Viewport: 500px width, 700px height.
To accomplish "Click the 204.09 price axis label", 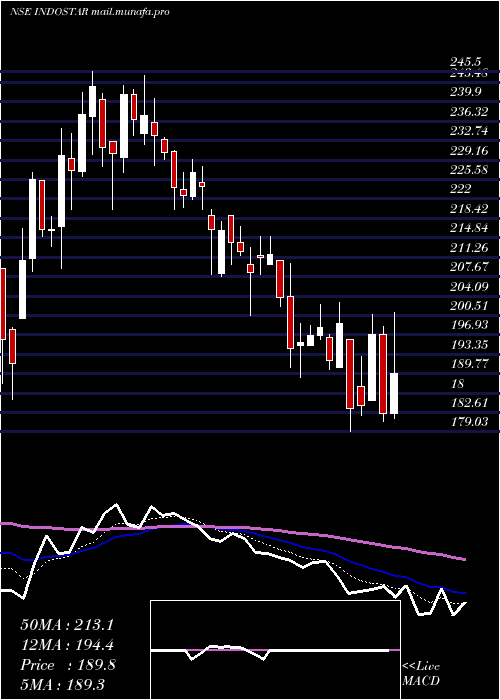I will pyautogui.click(x=470, y=286).
